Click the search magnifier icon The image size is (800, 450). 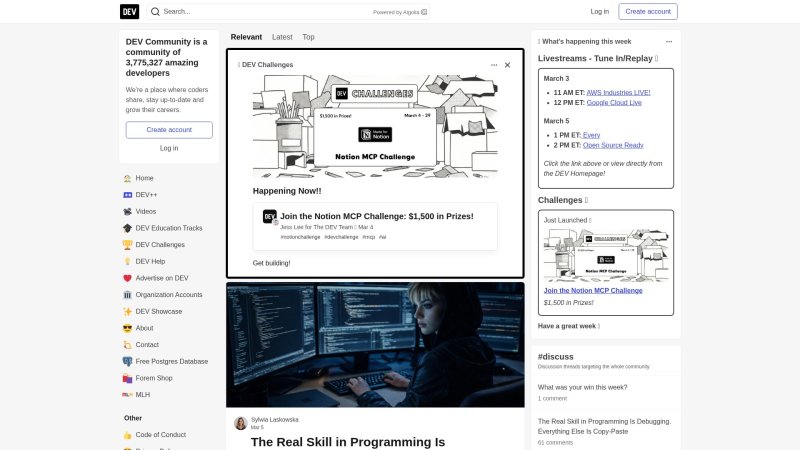[155, 12]
